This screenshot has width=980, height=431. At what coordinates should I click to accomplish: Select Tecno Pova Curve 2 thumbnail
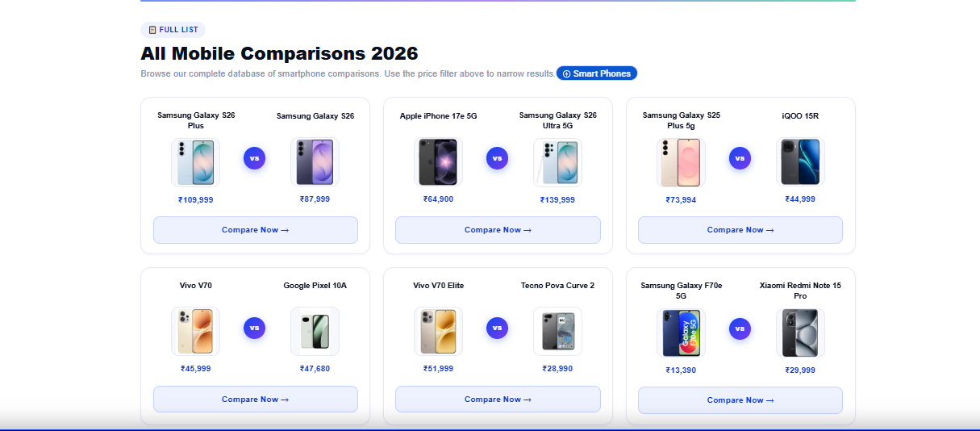557,331
